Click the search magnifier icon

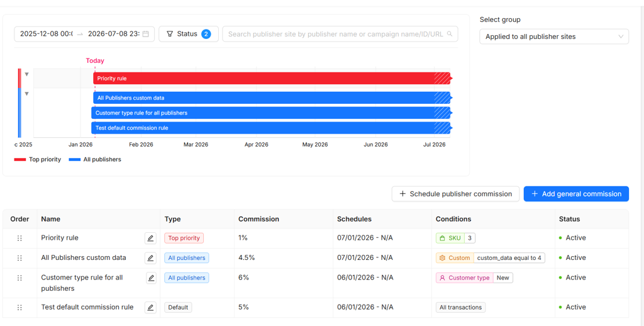[450, 34]
